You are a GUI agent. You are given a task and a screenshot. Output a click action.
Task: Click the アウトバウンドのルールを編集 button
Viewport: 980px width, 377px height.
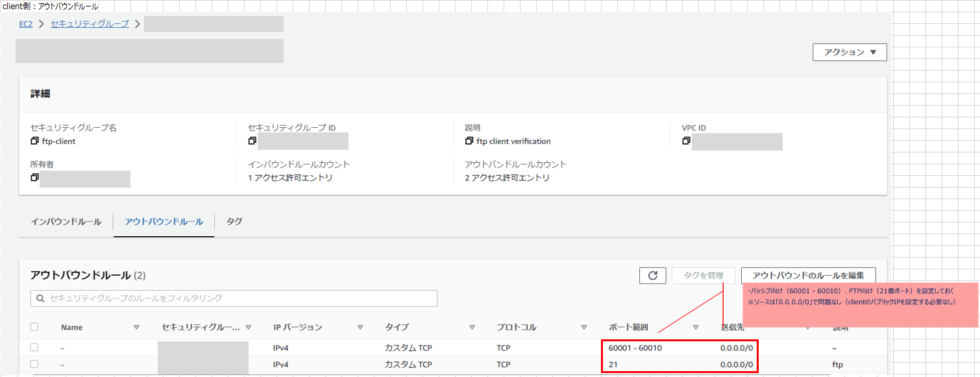808,275
